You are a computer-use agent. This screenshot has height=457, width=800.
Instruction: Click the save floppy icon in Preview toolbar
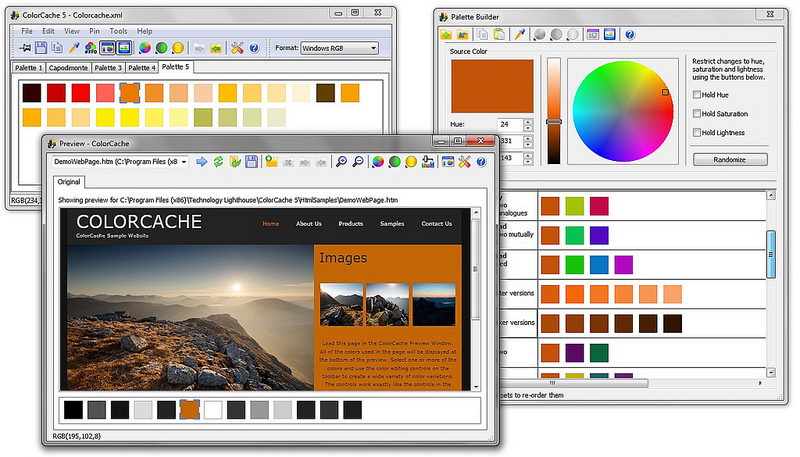251,162
